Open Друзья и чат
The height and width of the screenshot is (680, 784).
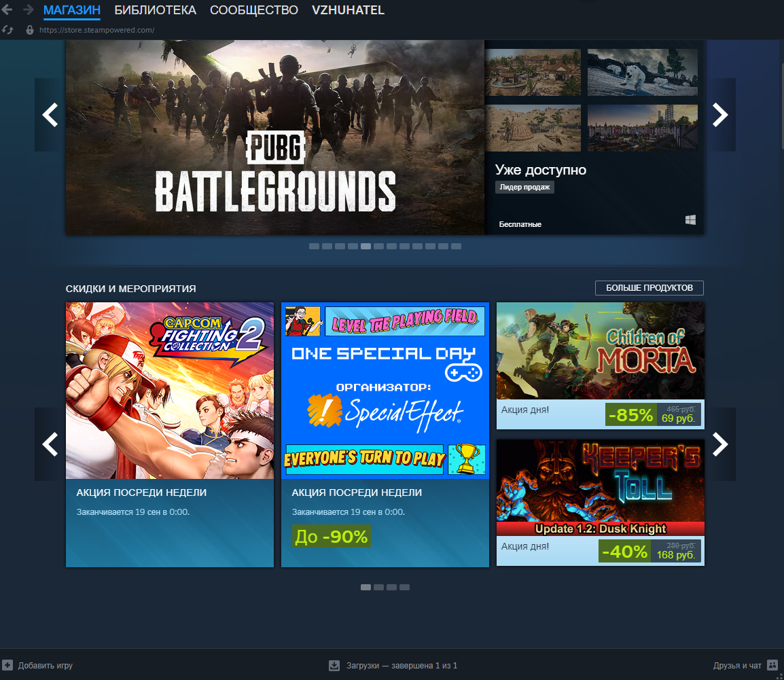737,666
